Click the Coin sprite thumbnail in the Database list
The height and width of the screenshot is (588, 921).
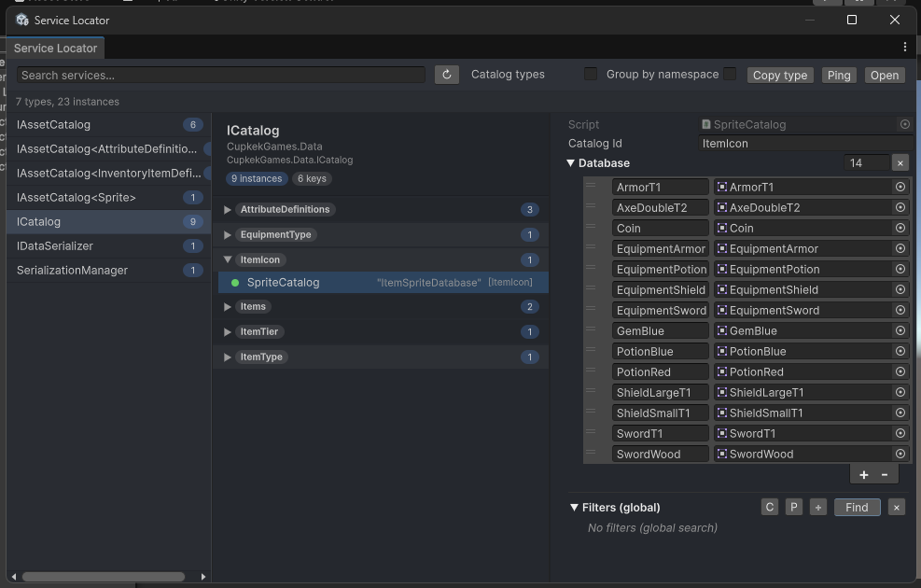coord(720,228)
